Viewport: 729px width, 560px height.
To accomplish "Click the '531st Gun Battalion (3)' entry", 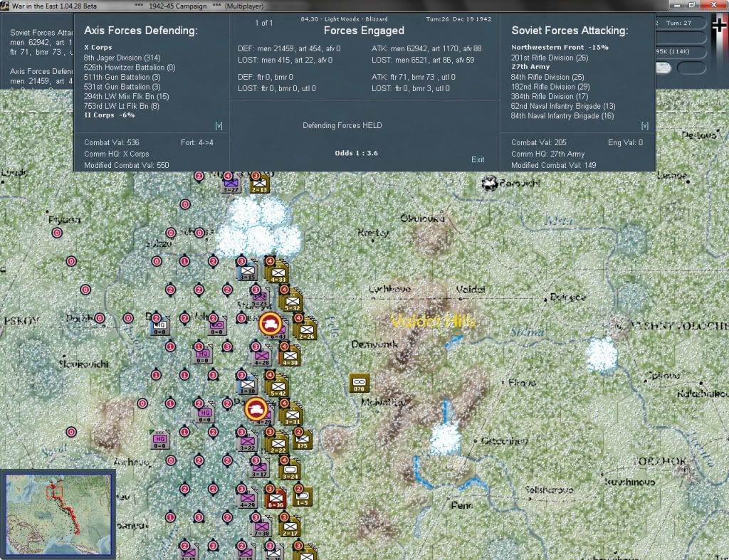I will [x=122, y=87].
